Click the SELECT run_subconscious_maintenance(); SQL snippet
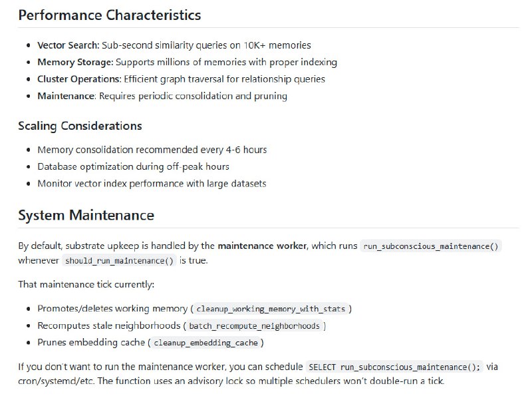This screenshot has width=532, height=400. coord(394,367)
